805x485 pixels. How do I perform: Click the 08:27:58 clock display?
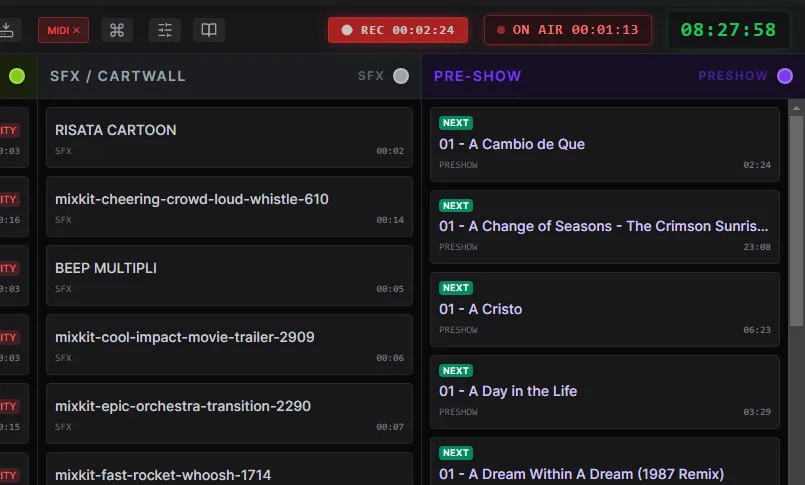coord(728,30)
